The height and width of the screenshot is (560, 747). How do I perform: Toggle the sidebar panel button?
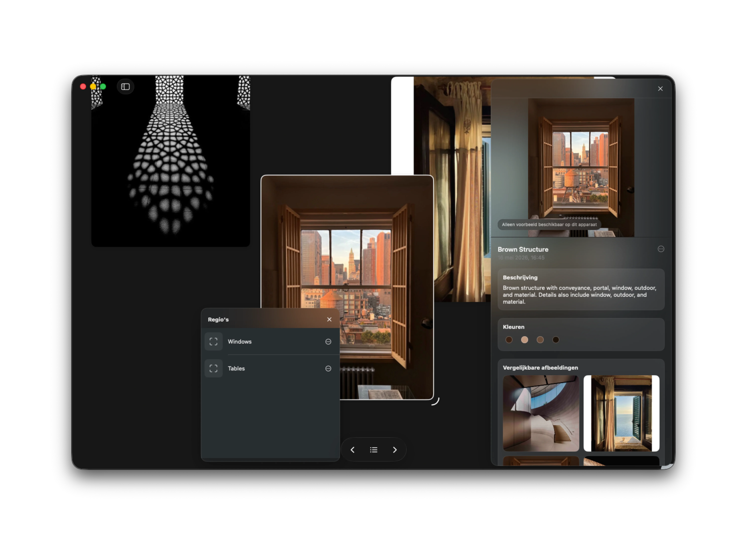click(125, 87)
